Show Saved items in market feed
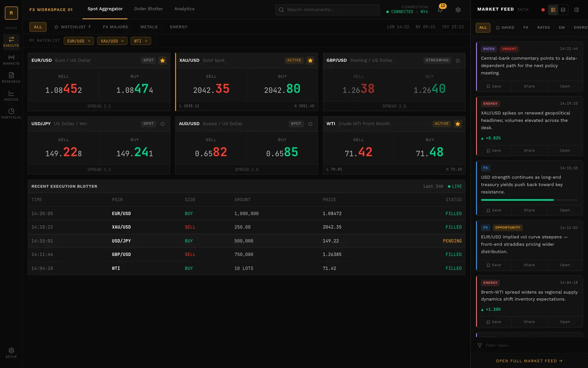588x368 pixels. (x=505, y=28)
